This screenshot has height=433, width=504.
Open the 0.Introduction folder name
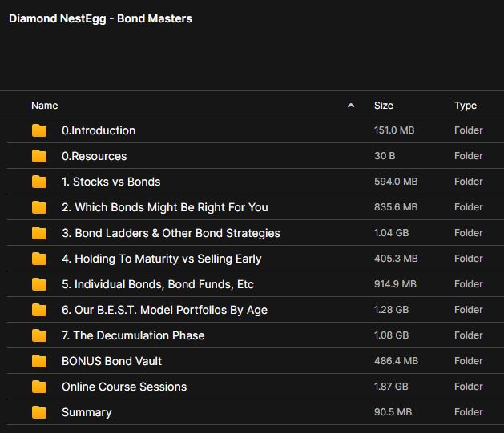pyautogui.click(x=99, y=130)
